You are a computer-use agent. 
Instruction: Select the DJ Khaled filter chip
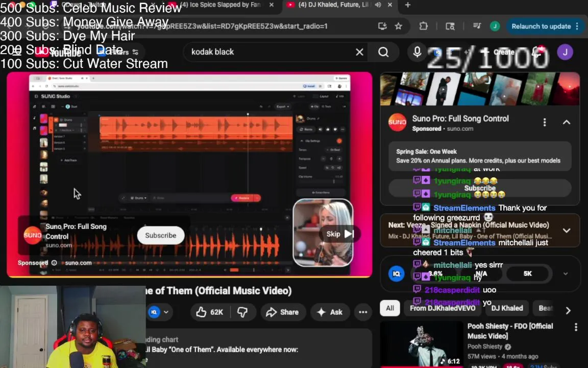click(x=507, y=308)
